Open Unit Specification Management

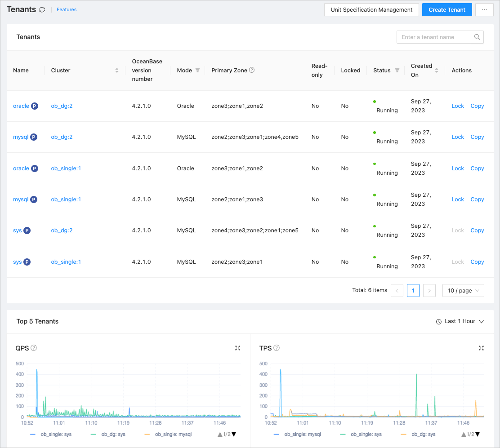(371, 10)
